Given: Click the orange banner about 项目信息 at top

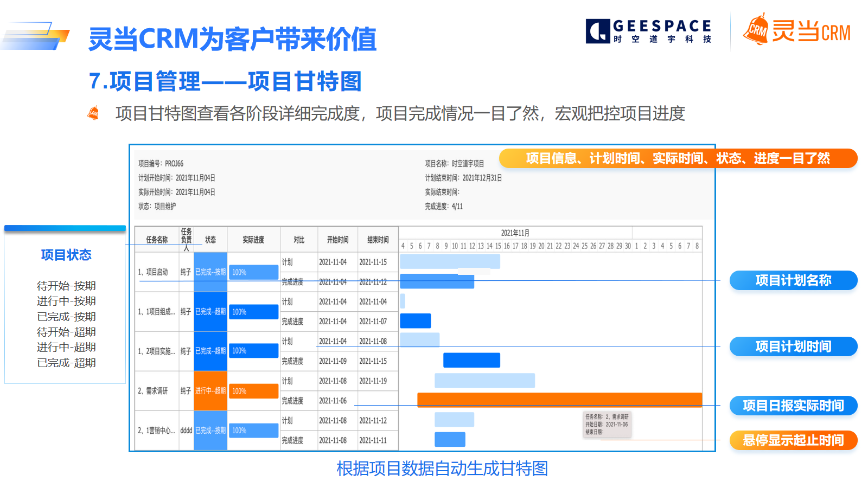Looking at the screenshot, I should (678, 158).
